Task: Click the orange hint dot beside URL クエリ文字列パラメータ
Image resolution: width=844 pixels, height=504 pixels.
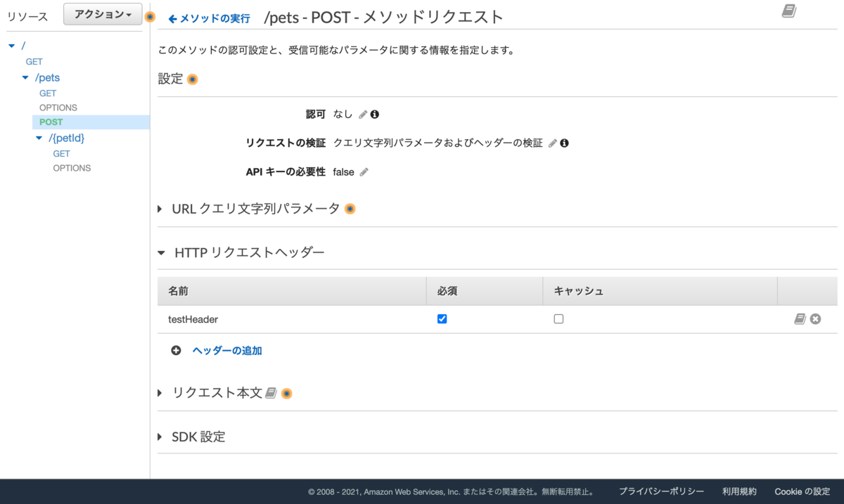Action: (x=350, y=209)
